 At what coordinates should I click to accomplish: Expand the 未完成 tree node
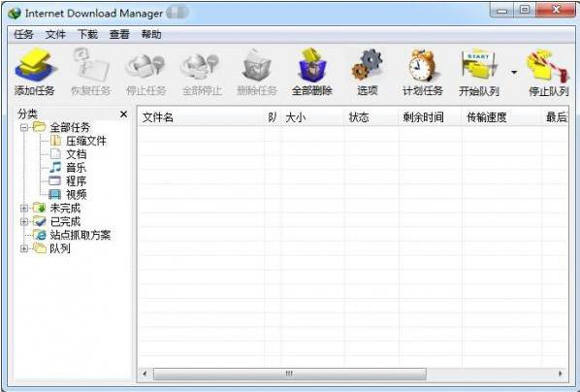click(x=24, y=208)
